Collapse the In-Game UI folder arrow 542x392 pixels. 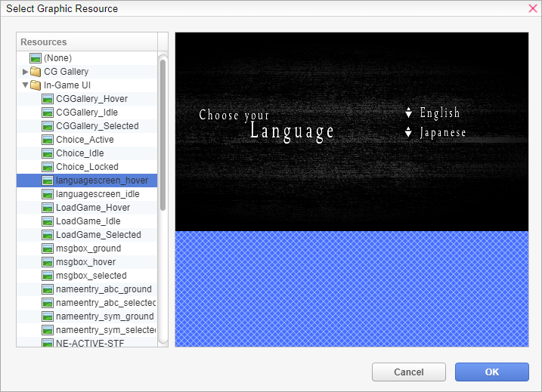point(25,85)
